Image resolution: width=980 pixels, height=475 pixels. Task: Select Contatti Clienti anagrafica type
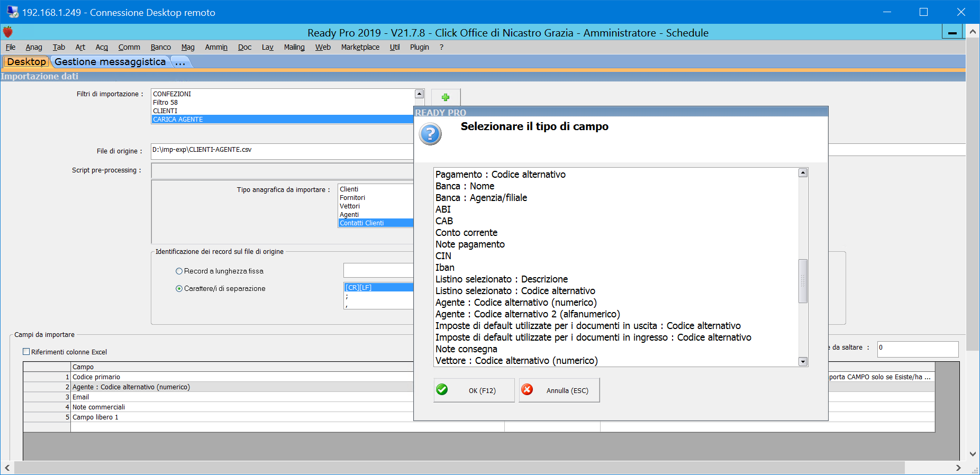pos(376,223)
